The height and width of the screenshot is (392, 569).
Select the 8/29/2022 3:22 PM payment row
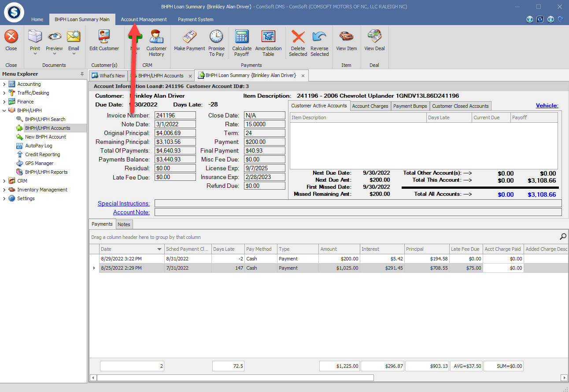(x=328, y=259)
